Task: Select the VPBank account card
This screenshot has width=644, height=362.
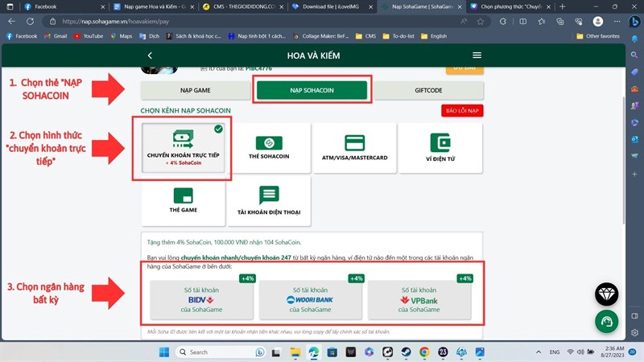Action: pyautogui.click(x=419, y=299)
